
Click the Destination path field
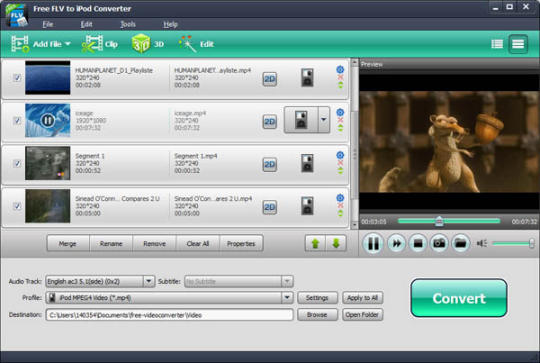169,315
